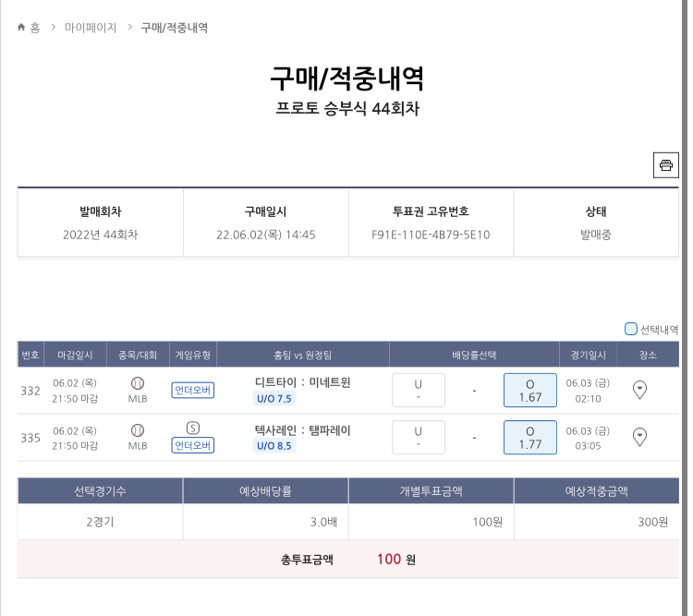Image resolution: width=693 pixels, height=616 pixels.
Task: Select O 1.77 odds box
Action: (x=530, y=438)
